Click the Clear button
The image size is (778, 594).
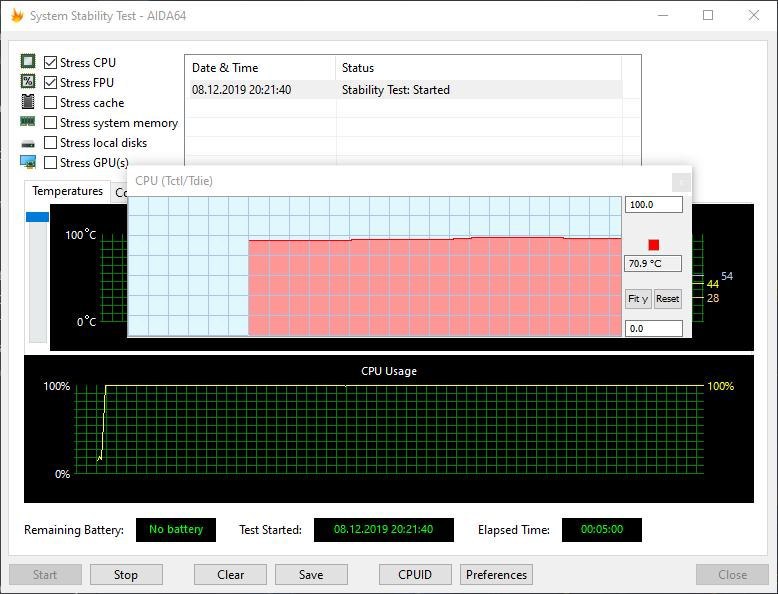click(230, 575)
